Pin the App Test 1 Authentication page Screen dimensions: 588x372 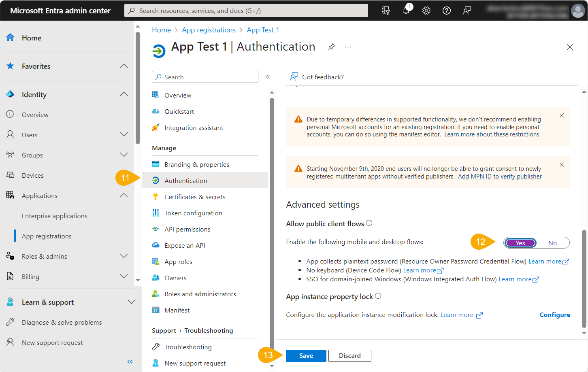click(331, 47)
